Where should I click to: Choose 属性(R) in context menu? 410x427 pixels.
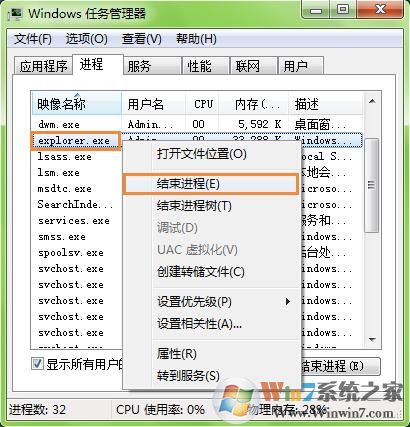[x=212, y=354]
